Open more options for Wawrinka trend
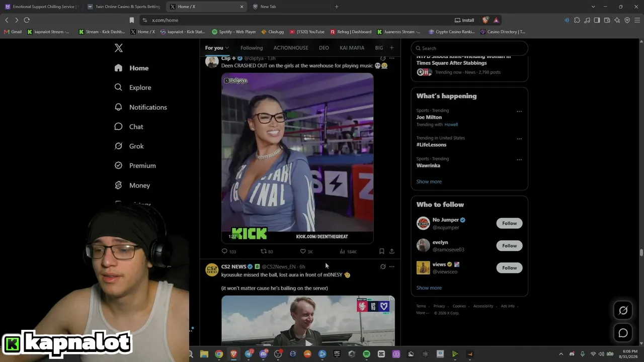644x362 pixels. pyautogui.click(x=519, y=160)
